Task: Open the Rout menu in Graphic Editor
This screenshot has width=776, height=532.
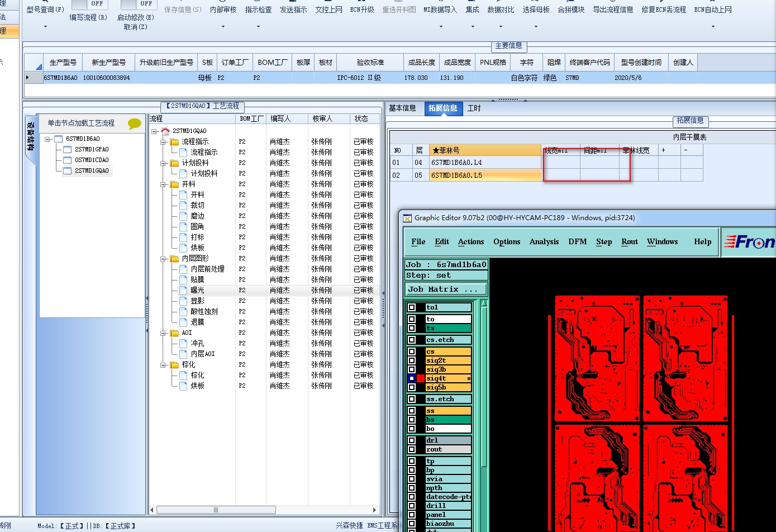Action: point(630,241)
